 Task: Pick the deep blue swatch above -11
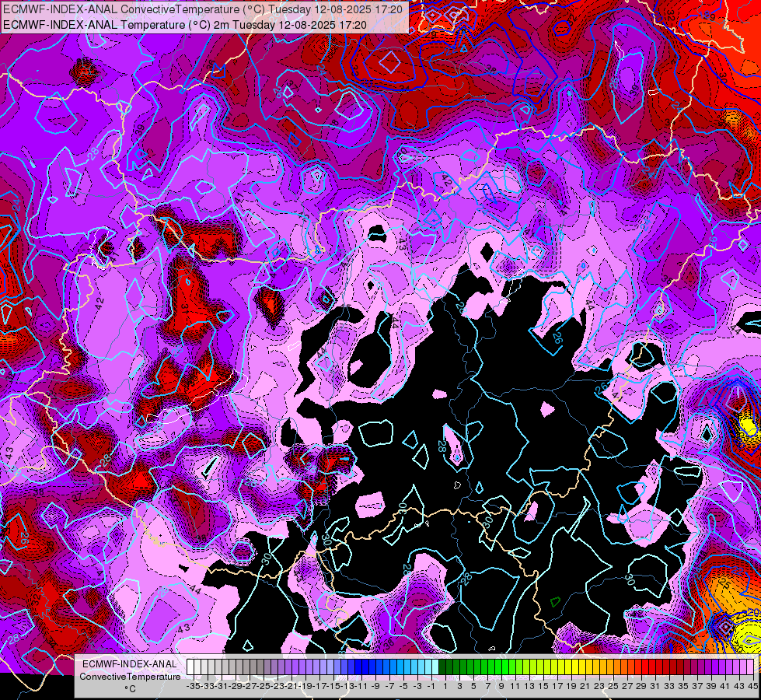point(358,667)
